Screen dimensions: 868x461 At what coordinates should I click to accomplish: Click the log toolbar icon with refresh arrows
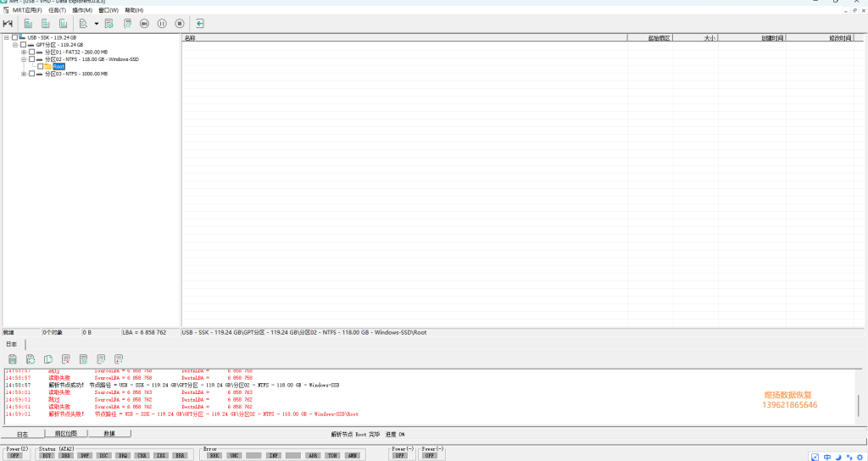[x=31, y=359]
